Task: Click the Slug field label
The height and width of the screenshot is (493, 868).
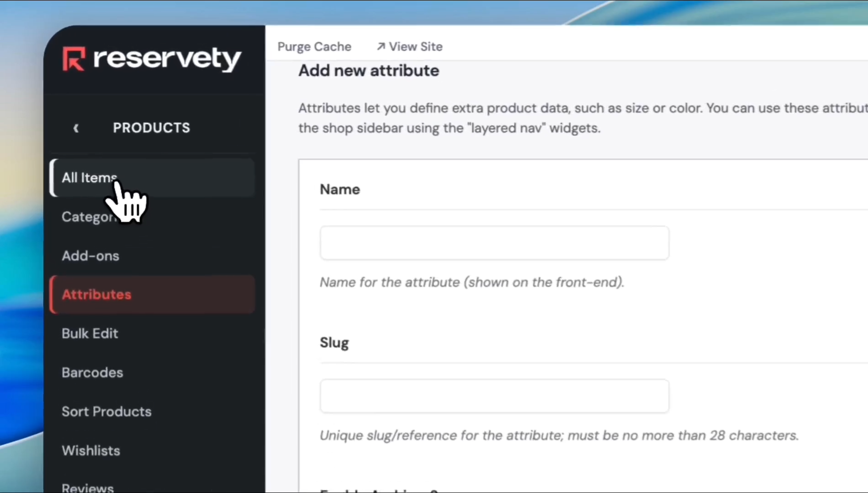Action: tap(334, 342)
